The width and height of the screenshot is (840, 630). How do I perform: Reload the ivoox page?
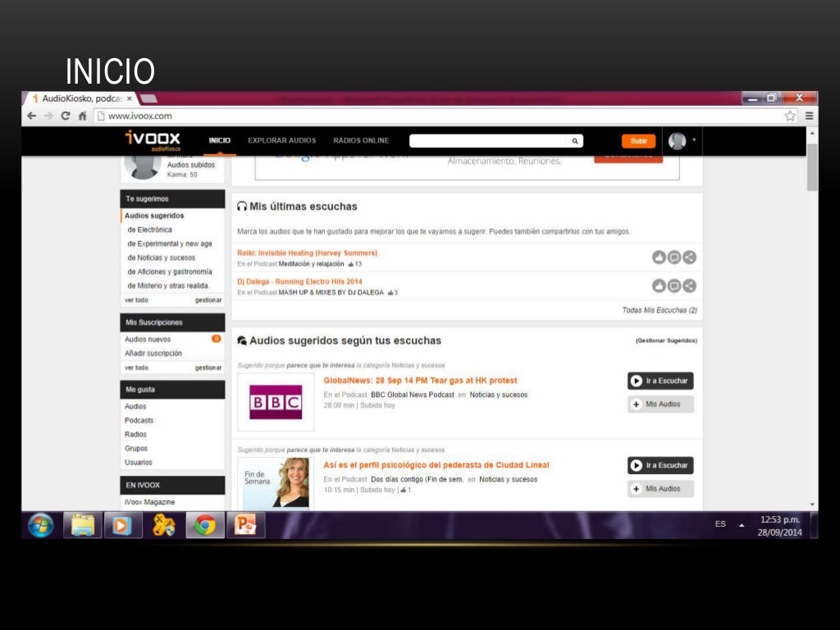tap(66, 116)
